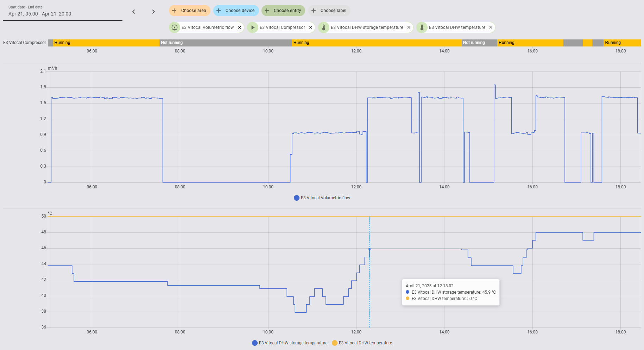Remove the E3 Vitocal Compressor entity chip
This screenshot has width=644, height=350.
pos(311,27)
